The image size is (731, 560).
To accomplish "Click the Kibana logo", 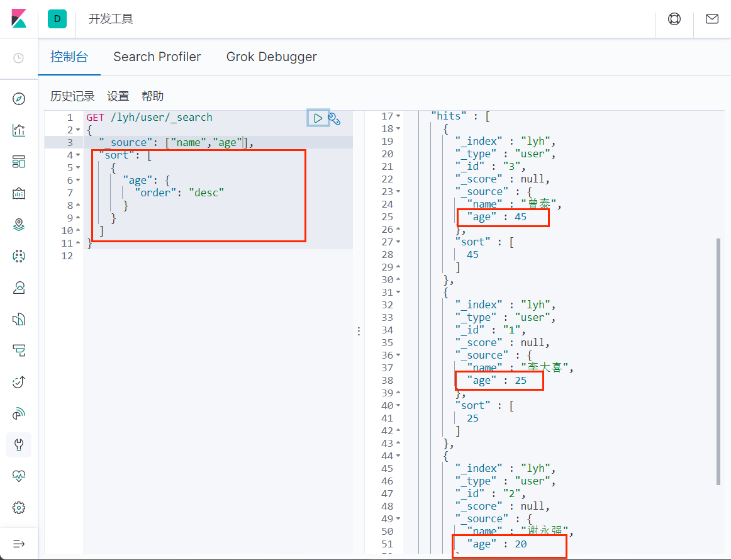I will click(x=19, y=19).
